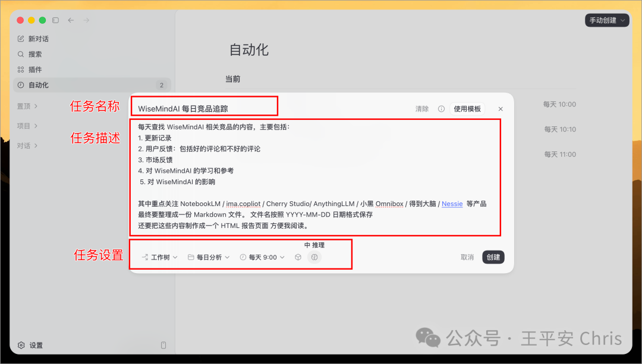Click the 使用模板 button

coord(467,109)
